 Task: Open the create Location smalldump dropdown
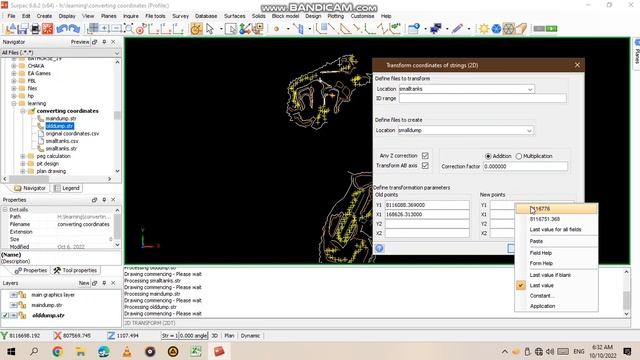[x=529, y=131]
